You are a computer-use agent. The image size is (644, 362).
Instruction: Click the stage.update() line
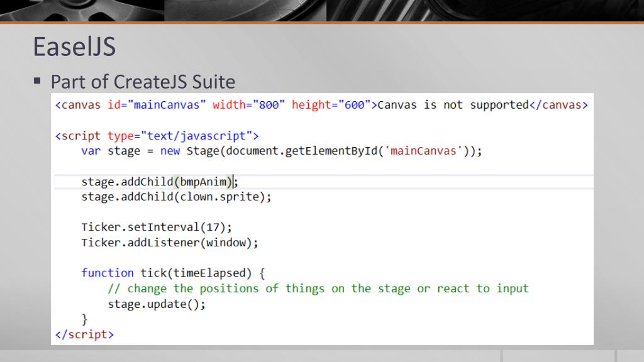coord(157,304)
